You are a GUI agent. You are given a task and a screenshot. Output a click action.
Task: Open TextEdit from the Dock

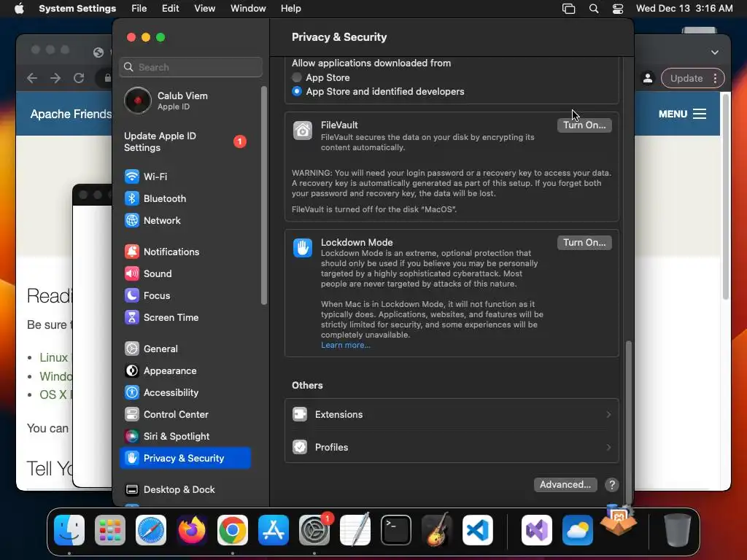click(x=355, y=530)
